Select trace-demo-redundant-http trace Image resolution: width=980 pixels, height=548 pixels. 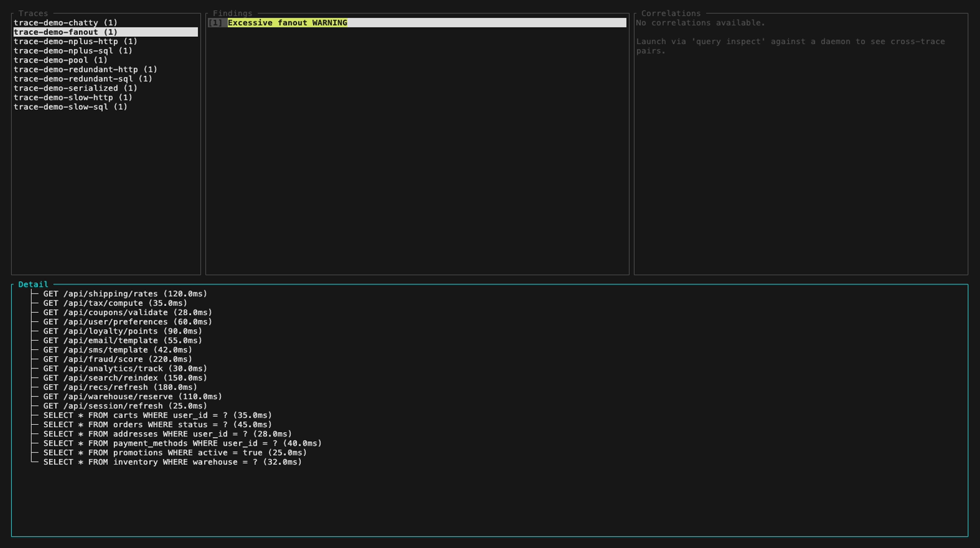(85, 69)
